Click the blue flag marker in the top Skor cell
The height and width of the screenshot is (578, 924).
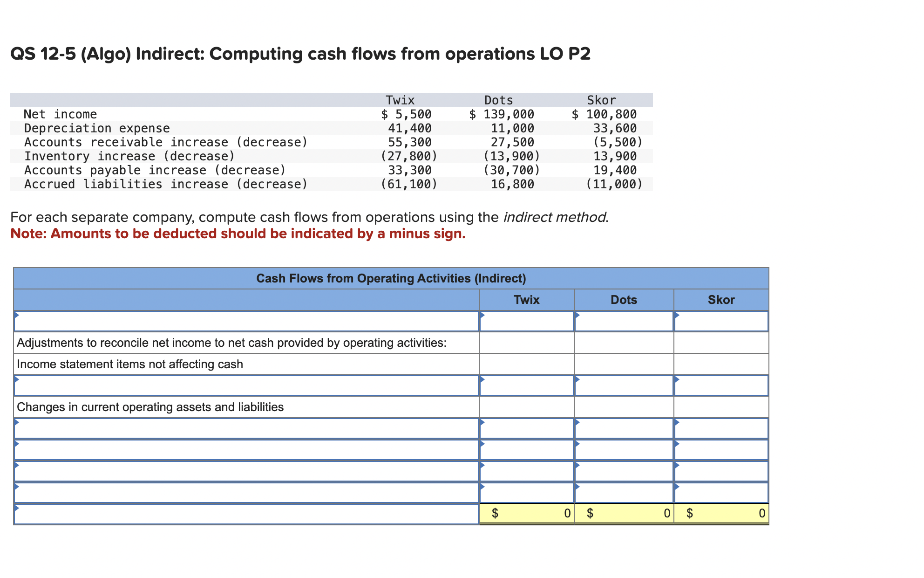(678, 316)
